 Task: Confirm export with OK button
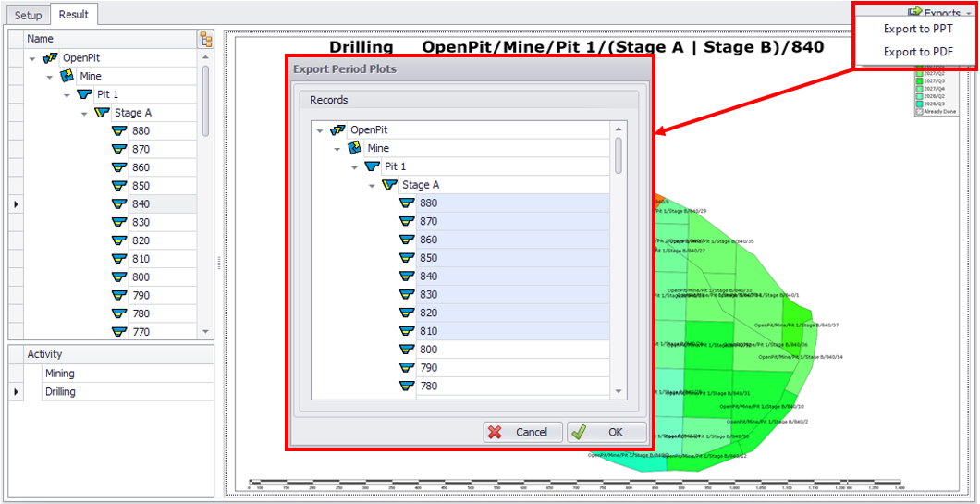pyautogui.click(x=606, y=432)
